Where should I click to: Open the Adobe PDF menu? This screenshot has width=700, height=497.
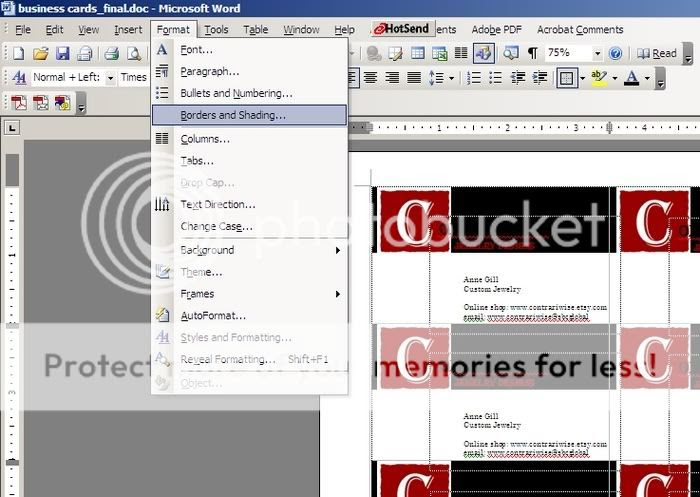(496, 29)
